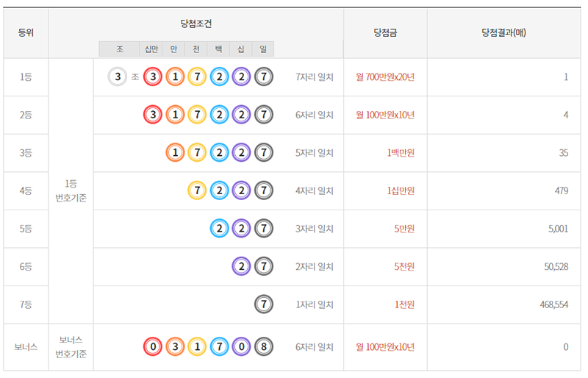The image size is (588, 378).
Task: Select the yellow ball 7 in the 3등 row
Action: (x=197, y=153)
